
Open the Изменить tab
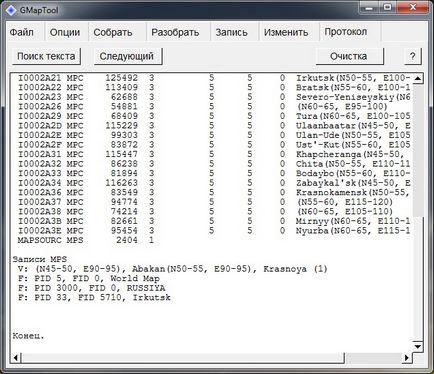click(286, 32)
